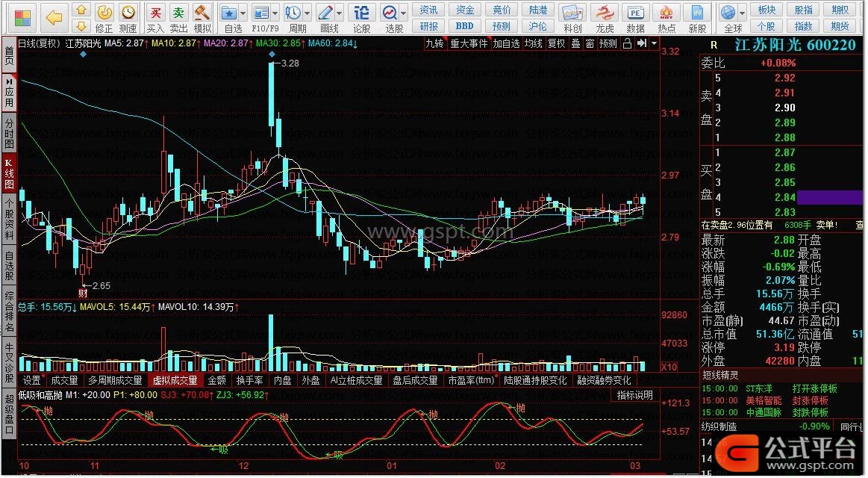
Task: Click the lock icon on chart toolbar
Action: (627, 43)
